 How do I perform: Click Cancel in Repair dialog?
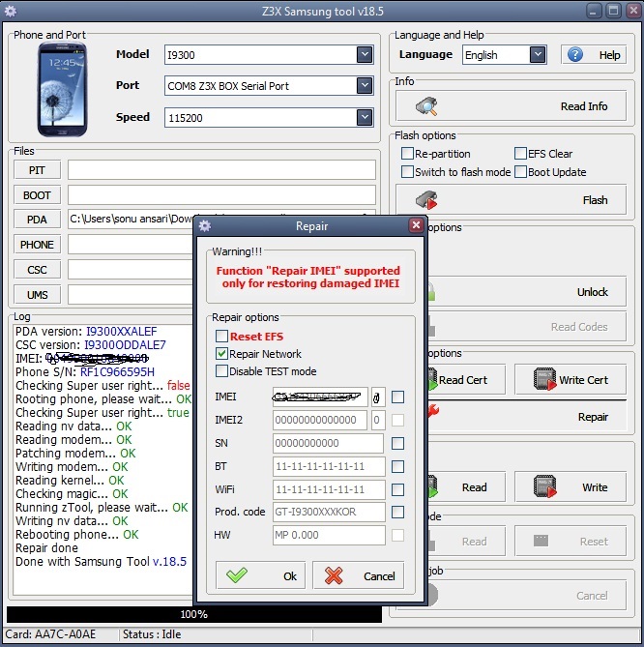coord(358,575)
